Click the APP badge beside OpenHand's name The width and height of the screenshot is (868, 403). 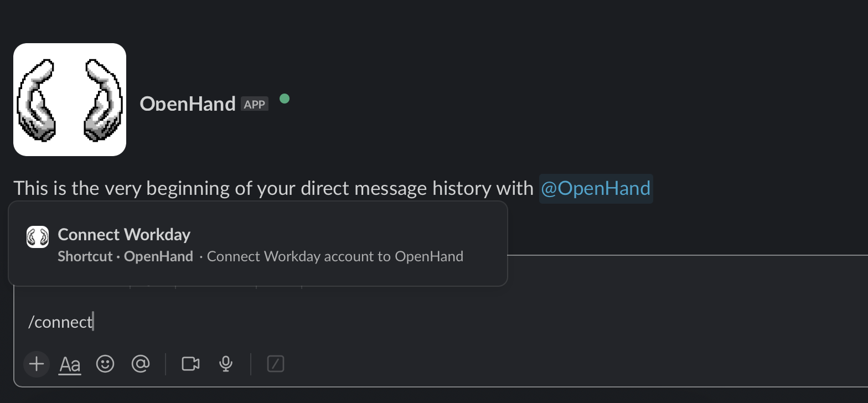[255, 104]
